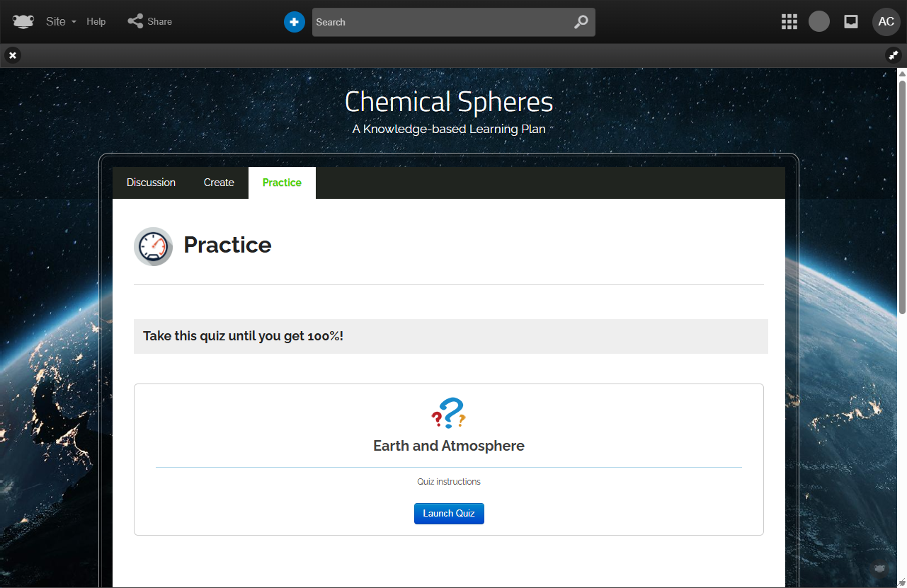
Task: Open the apps grid launcher
Action: [789, 22]
